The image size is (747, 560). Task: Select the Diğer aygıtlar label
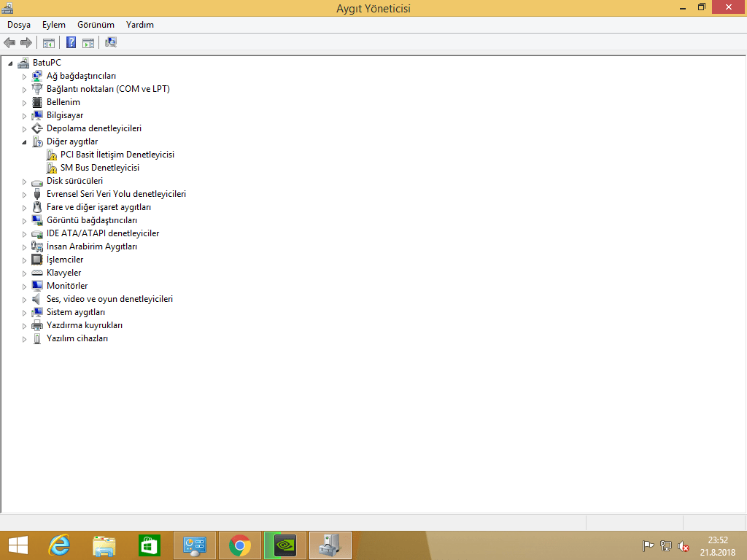coord(72,141)
